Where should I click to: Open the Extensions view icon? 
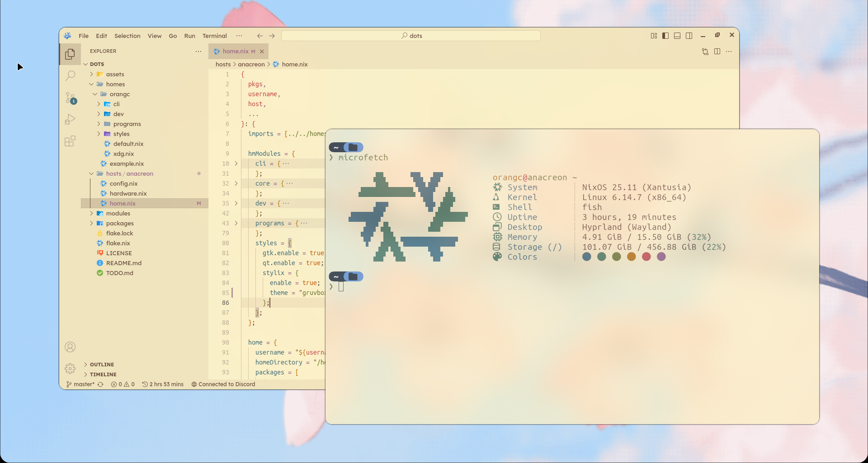click(x=70, y=141)
